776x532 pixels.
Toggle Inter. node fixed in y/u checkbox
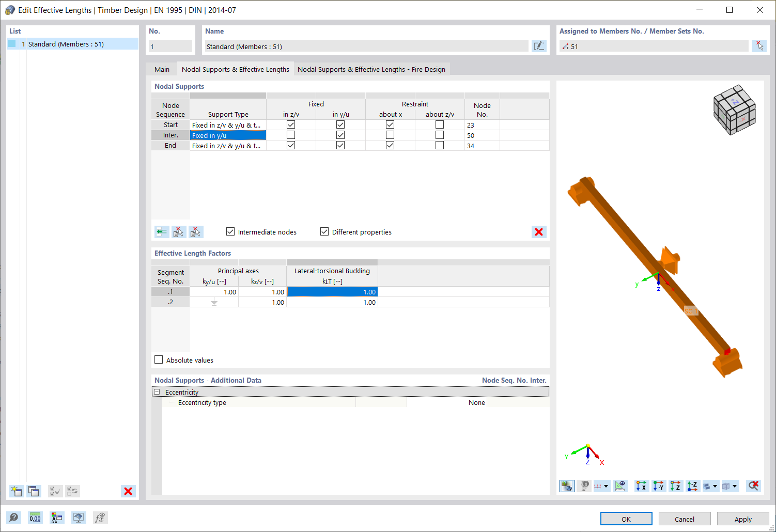[x=340, y=135]
